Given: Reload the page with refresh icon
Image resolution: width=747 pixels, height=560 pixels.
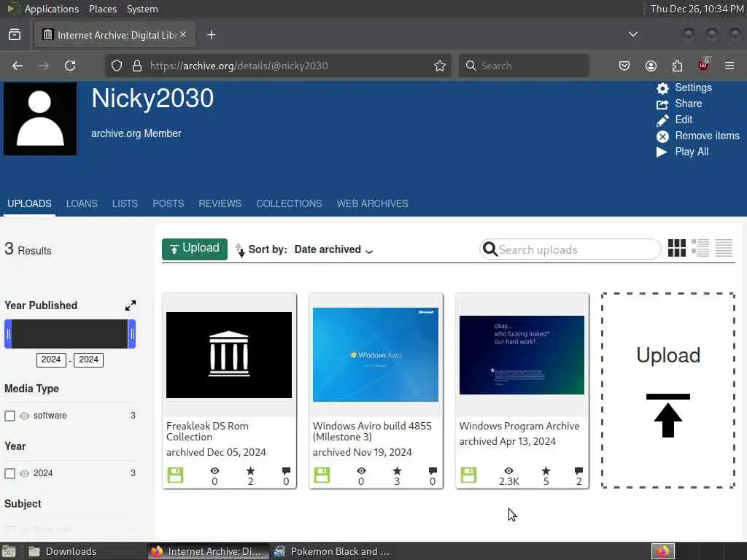Looking at the screenshot, I should (70, 66).
